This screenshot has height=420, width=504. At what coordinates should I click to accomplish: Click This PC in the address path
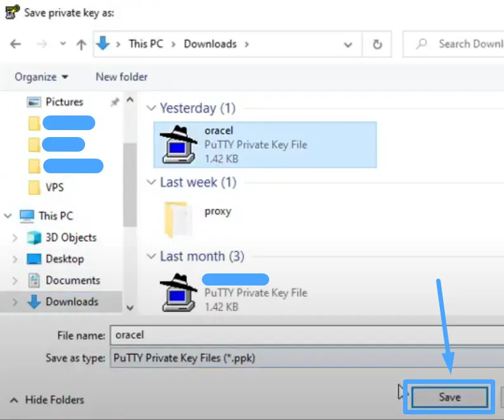[x=146, y=44]
